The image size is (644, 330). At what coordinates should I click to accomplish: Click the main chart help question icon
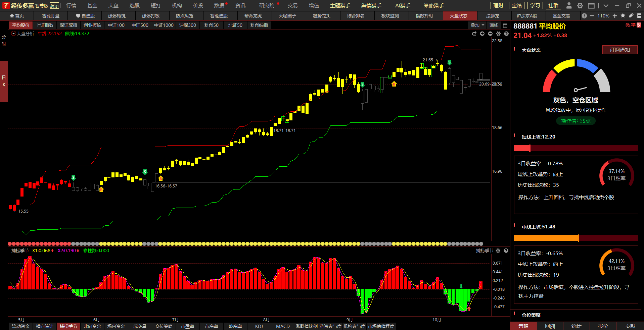506,34
